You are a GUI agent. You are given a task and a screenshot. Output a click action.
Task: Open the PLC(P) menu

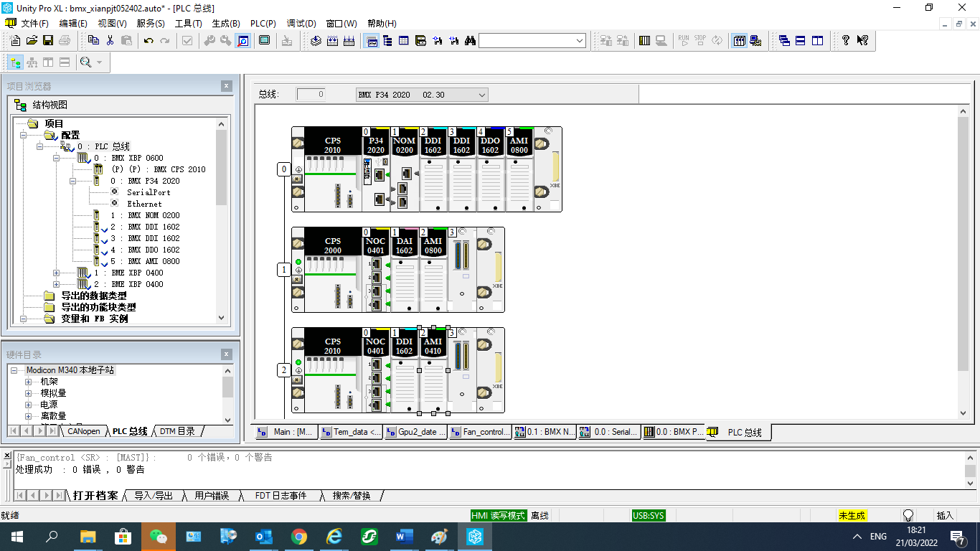pos(263,24)
